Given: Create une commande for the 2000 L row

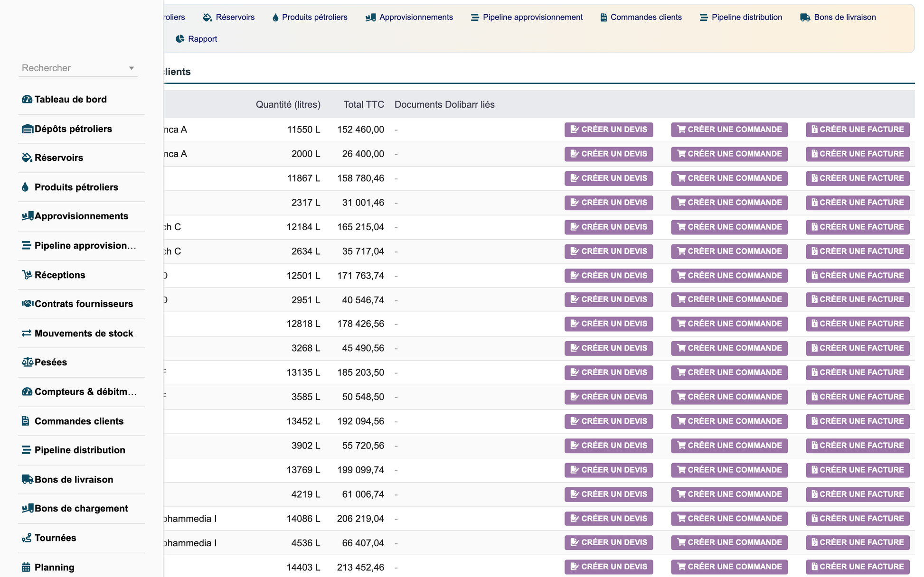Looking at the screenshot, I should (x=729, y=154).
